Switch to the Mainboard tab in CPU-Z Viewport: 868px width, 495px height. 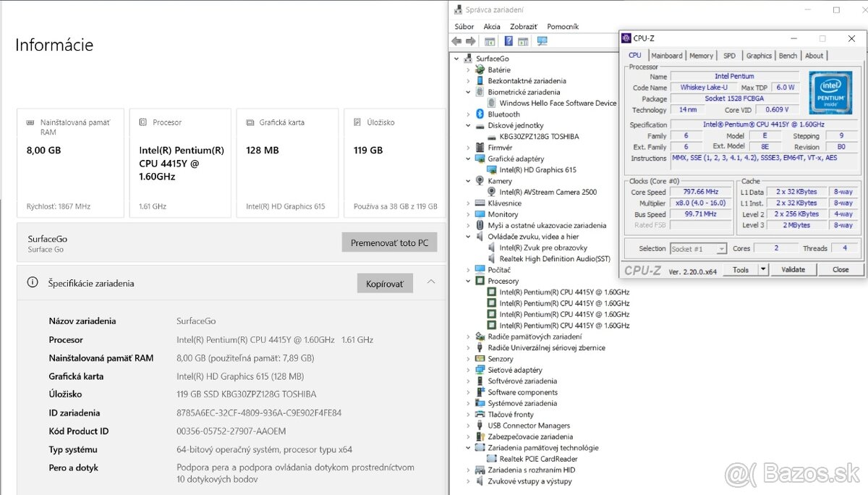coord(666,56)
